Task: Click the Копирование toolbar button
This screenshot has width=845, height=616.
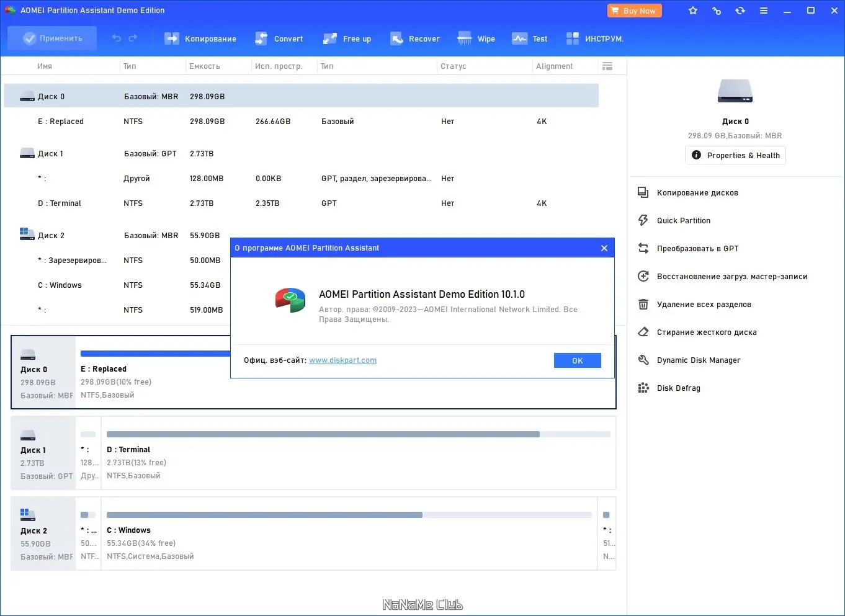Action: click(x=200, y=38)
